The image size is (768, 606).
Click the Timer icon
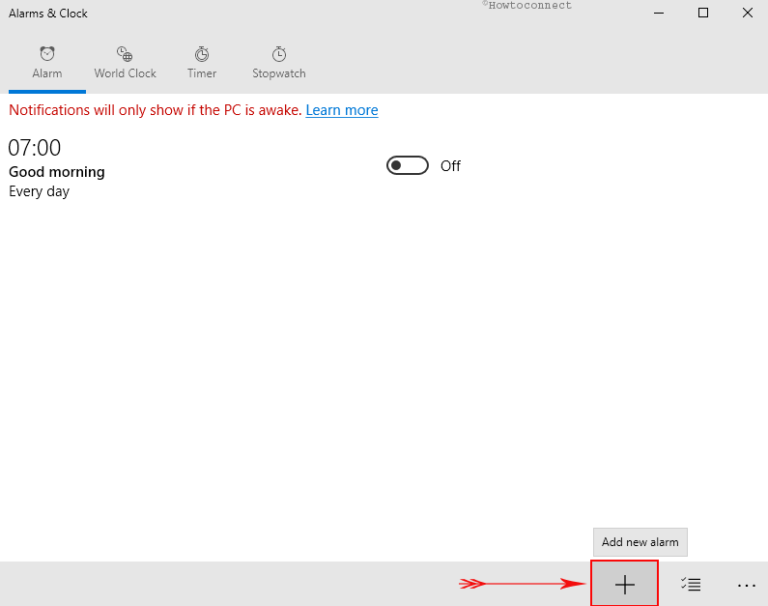point(202,54)
